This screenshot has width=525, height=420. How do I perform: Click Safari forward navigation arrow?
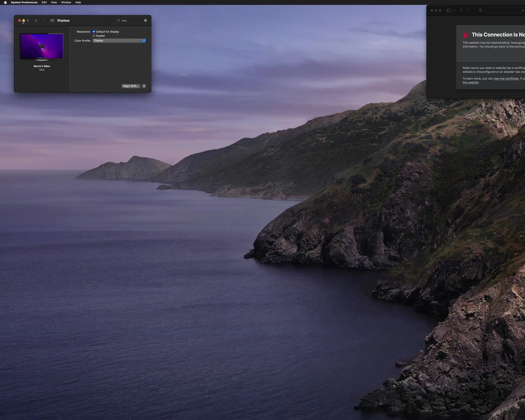pyautogui.click(x=468, y=10)
